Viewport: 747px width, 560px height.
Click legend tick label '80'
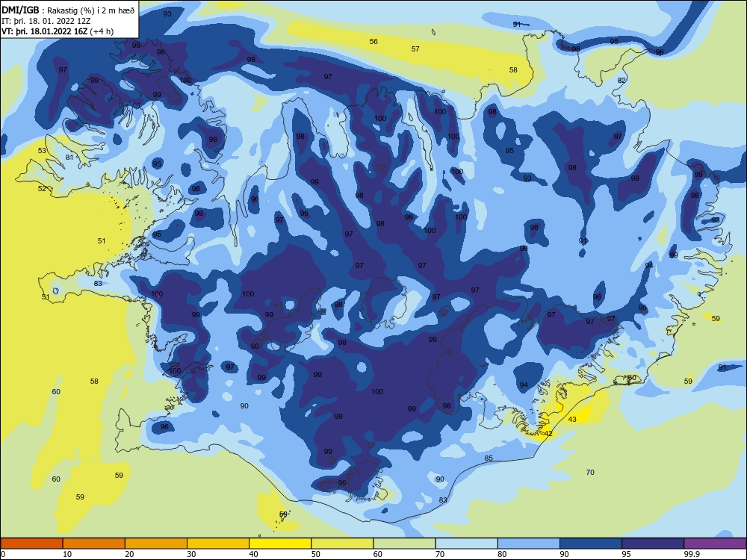pyautogui.click(x=502, y=554)
